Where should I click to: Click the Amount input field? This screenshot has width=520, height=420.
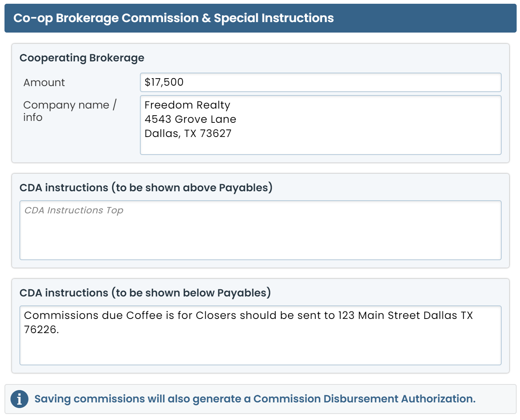(x=320, y=82)
